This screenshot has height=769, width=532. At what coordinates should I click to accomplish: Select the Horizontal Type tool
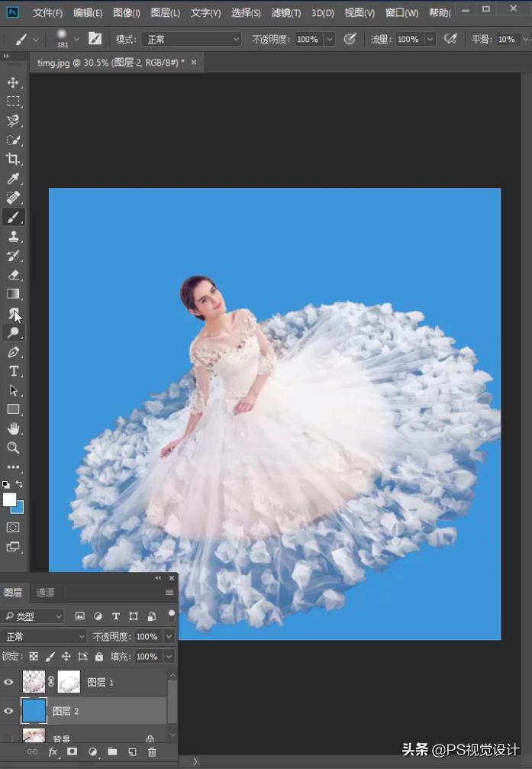[x=13, y=371]
